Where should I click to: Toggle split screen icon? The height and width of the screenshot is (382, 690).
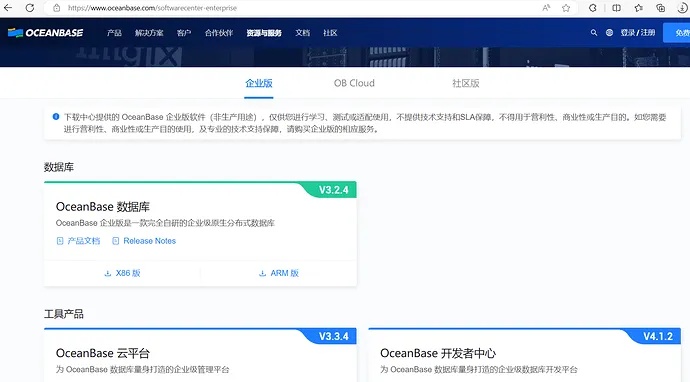(617, 7)
